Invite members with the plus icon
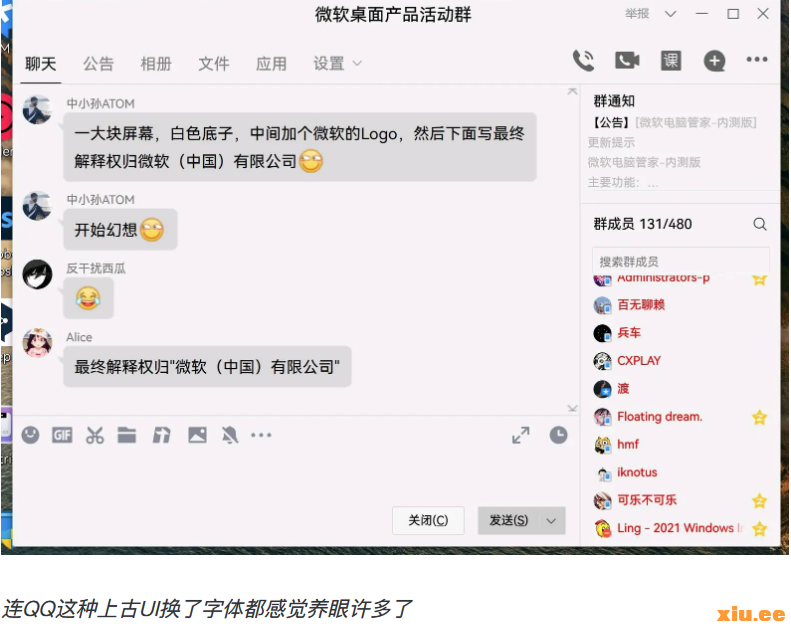The image size is (791, 627). pos(714,61)
